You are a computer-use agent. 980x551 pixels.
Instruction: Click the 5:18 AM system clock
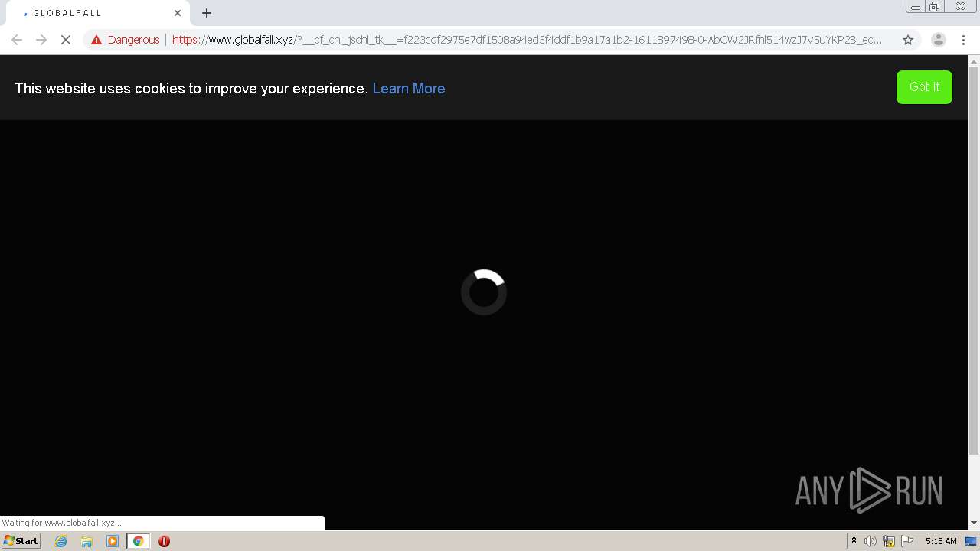point(941,541)
